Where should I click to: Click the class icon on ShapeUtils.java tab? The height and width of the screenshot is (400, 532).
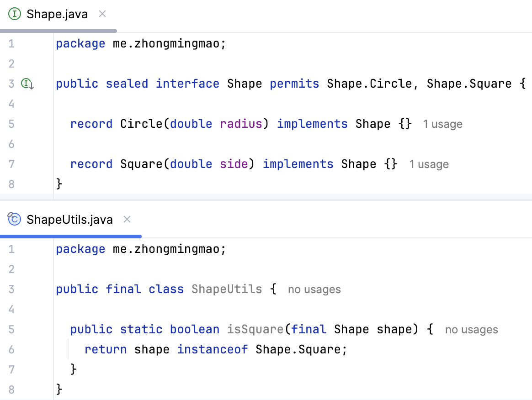(x=15, y=219)
